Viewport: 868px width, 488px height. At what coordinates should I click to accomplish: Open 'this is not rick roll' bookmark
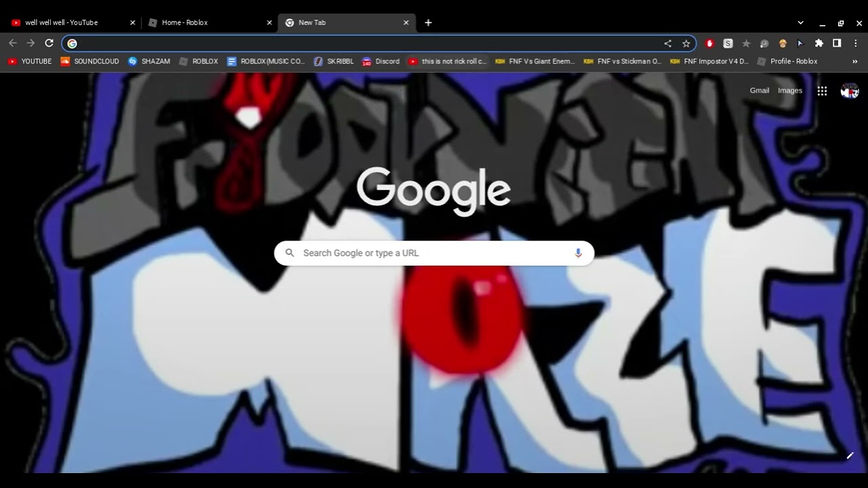click(448, 61)
